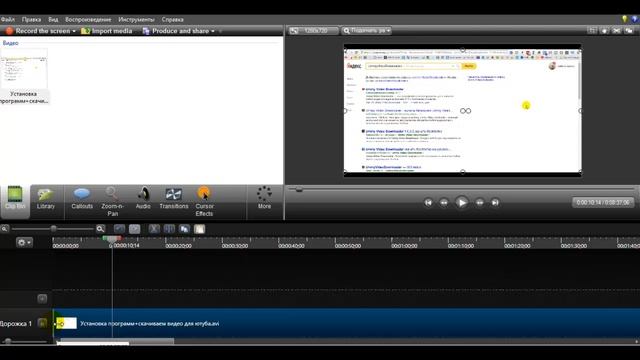This screenshot has width=640, height=360.
Task: Expand the Record the screen dropdown arrow
Action: click(74, 31)
